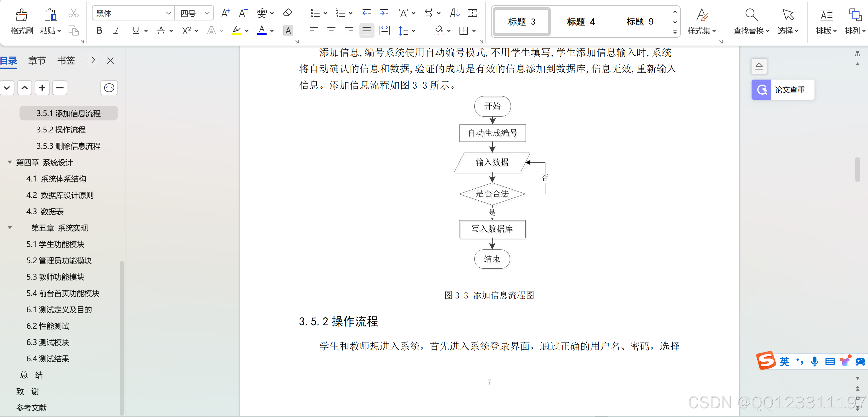Open the 黑体 font family dropdown
The image size is (868, 417).
pos(168,13)
